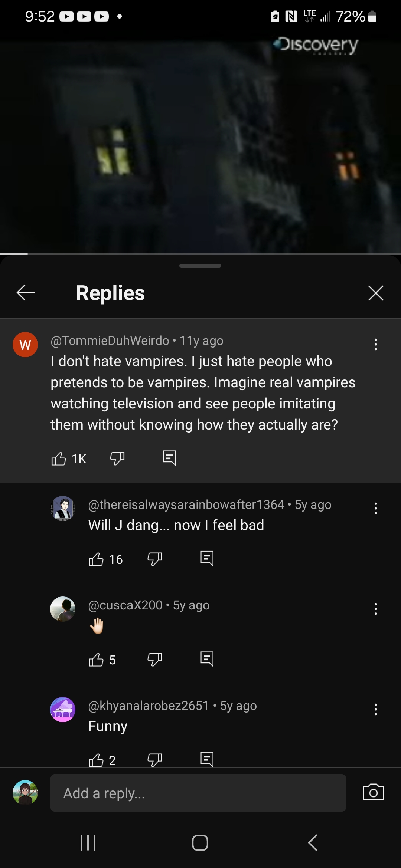401x868 pixels.
Task: Attach image with the camera icon
Action: (x=373, y=793)
